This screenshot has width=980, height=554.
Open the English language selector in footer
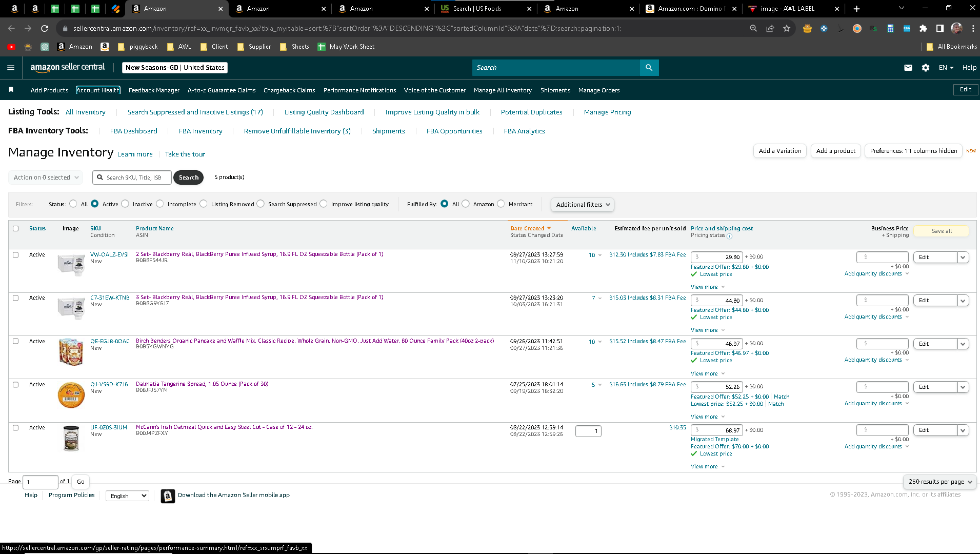(x=127, y=496)
